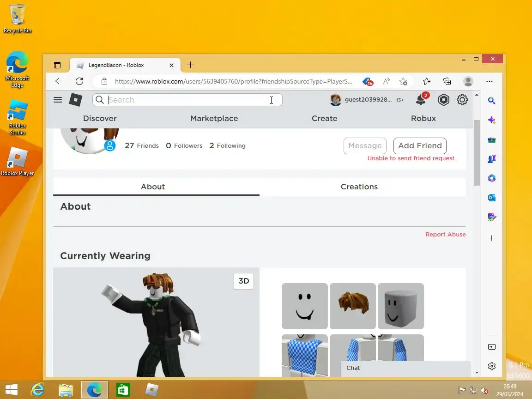The width and height of the screenshot is (532, 399).
Task: Open the Discover menu
Action: click(100, 118)
